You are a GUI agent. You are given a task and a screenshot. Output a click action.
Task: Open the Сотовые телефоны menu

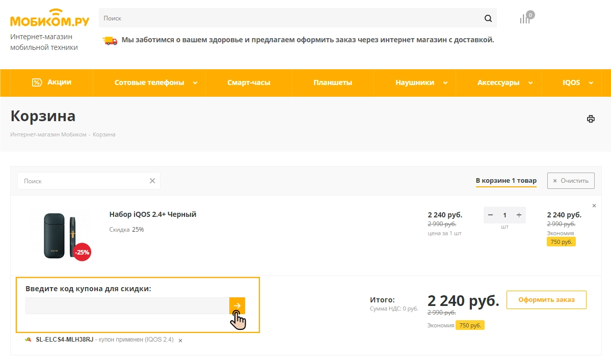click(149, 82)
